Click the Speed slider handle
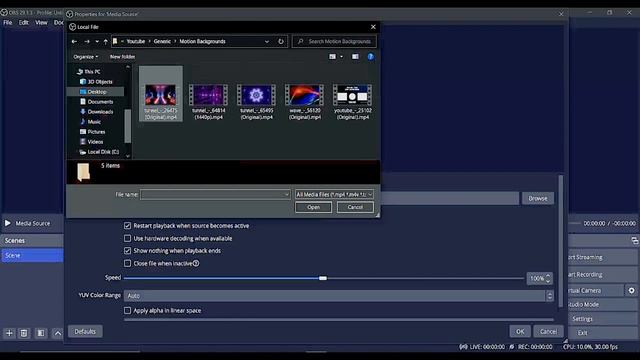 [323, 278]
